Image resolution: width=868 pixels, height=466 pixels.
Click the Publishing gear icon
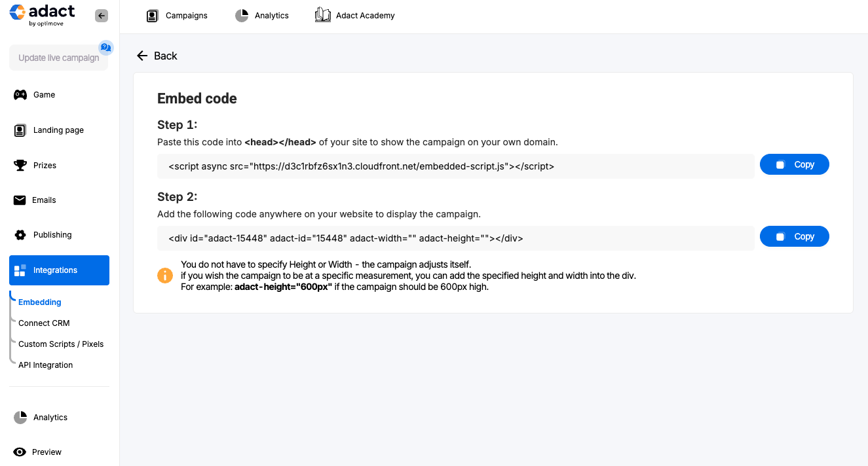(20, 235)
